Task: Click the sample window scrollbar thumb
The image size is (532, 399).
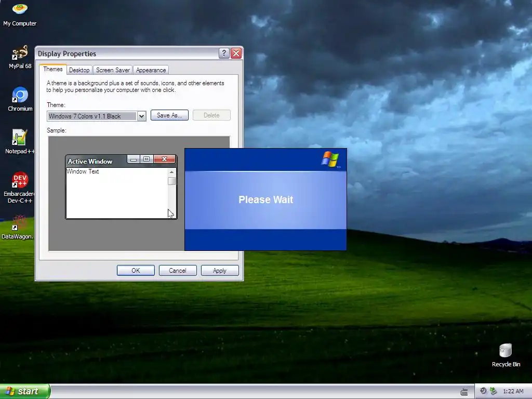Action: tap(171, 181)
